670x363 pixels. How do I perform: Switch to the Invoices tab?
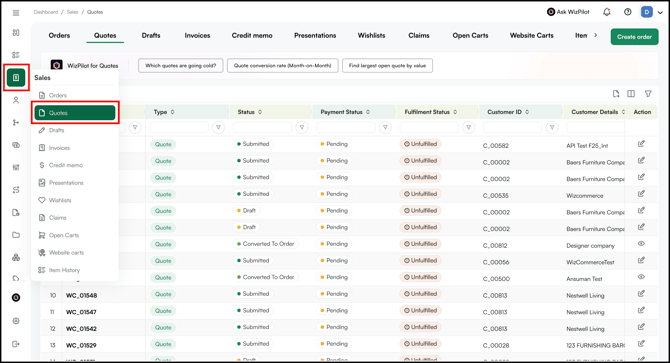point(197,35)
